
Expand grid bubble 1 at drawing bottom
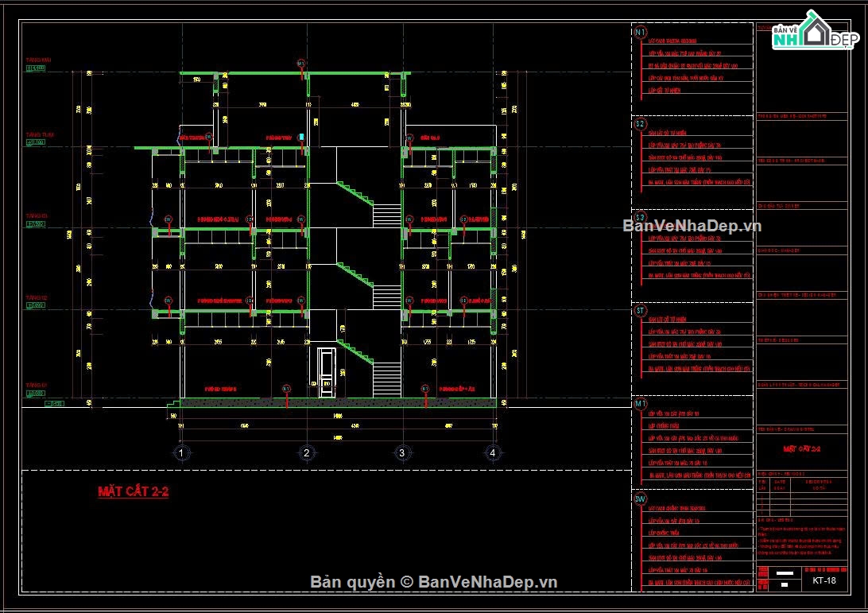tap(182, 452)
